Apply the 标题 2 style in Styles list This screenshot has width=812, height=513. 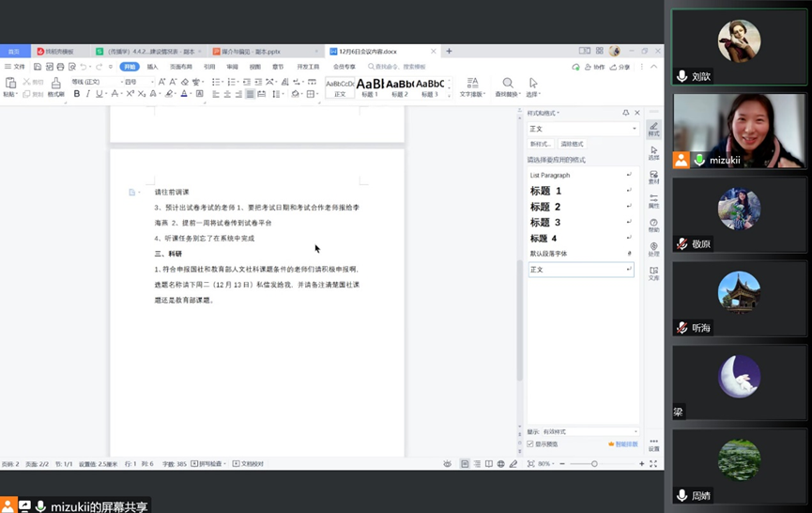pos(581,207)
